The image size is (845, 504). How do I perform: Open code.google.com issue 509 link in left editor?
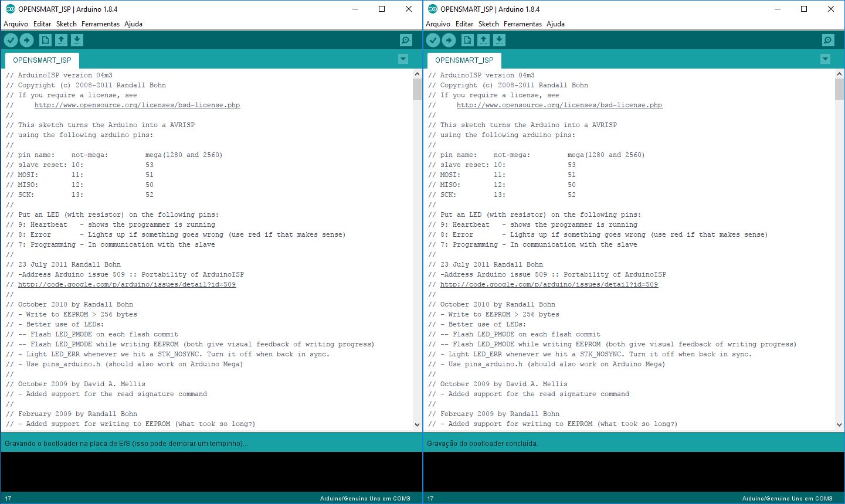[127, 285]
